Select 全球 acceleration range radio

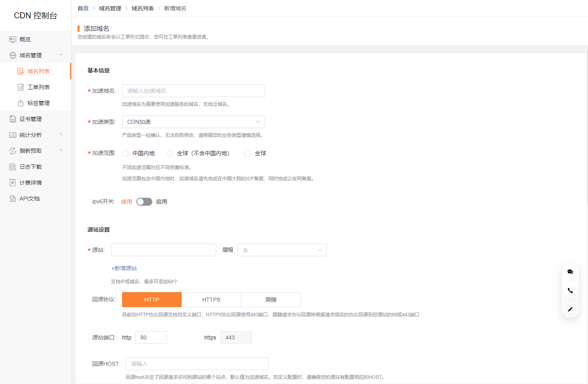point(248,154)
